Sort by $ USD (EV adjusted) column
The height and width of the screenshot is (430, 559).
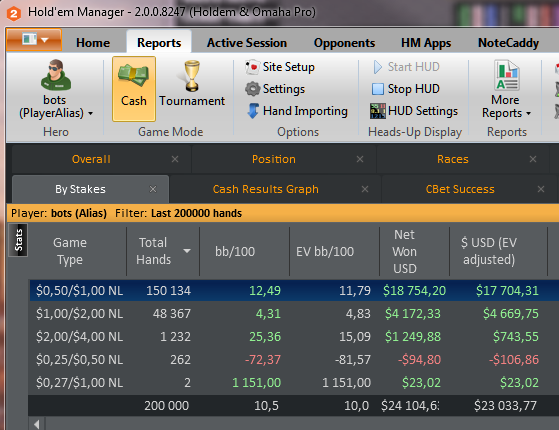click(489, 251)
